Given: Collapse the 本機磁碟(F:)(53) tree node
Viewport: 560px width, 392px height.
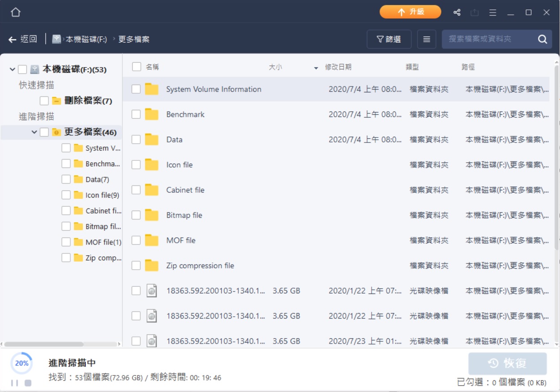Looking at the screenshot, I should click(x=12, y=69).
